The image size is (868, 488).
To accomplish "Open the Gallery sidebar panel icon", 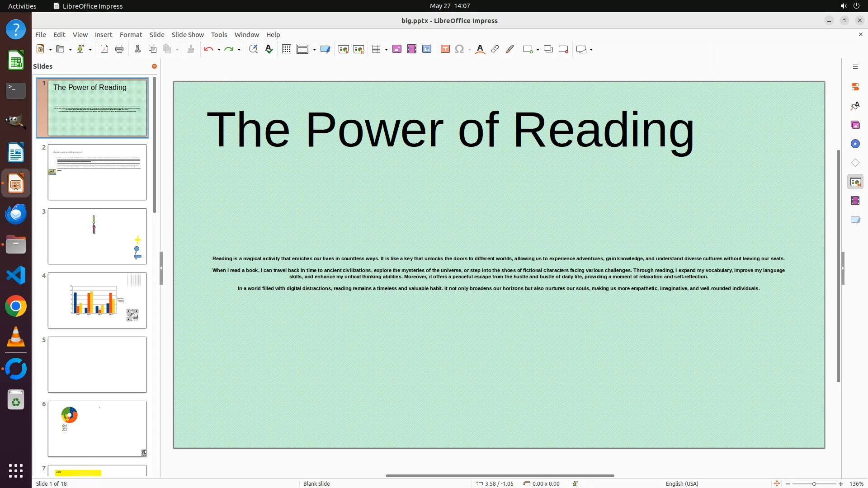I will [855, 125].
